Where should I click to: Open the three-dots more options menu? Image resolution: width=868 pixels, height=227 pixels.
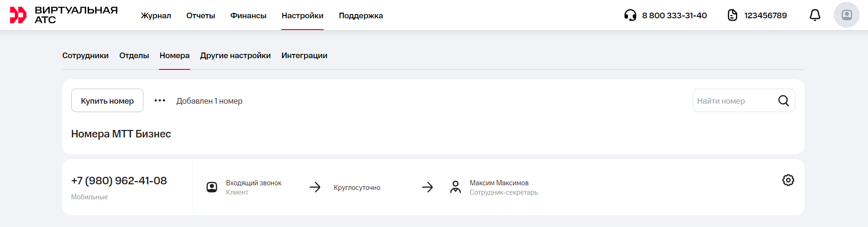click(x=160, y=101)
